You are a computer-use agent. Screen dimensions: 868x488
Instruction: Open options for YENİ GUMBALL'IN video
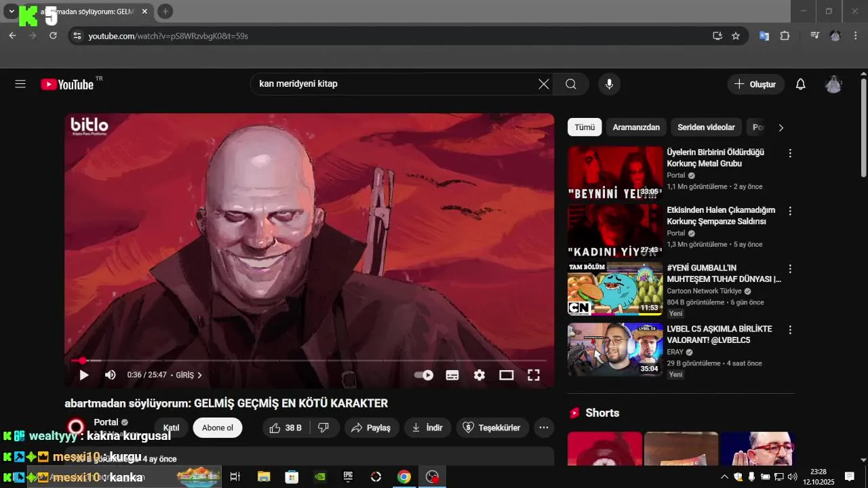(790, 269)
